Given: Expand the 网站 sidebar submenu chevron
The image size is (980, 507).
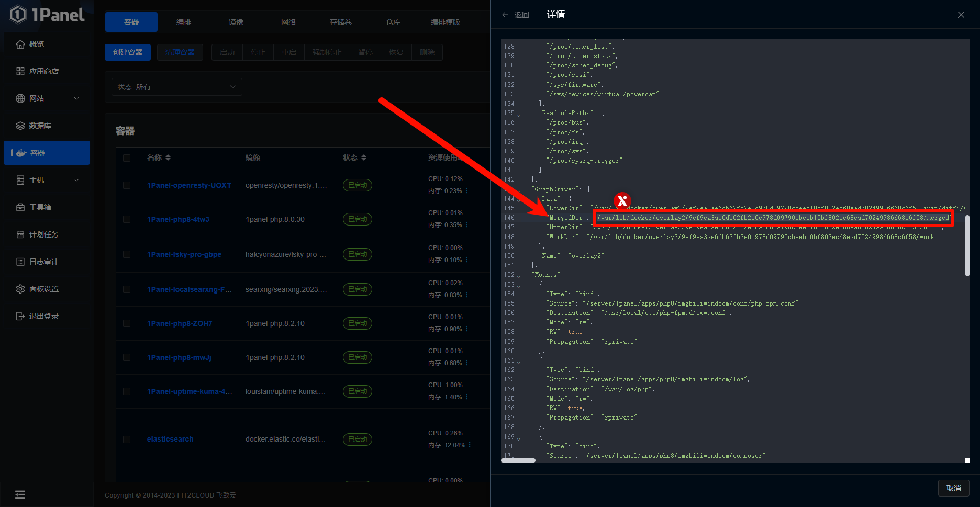Looking at the screenshot, I should (76, 98).
